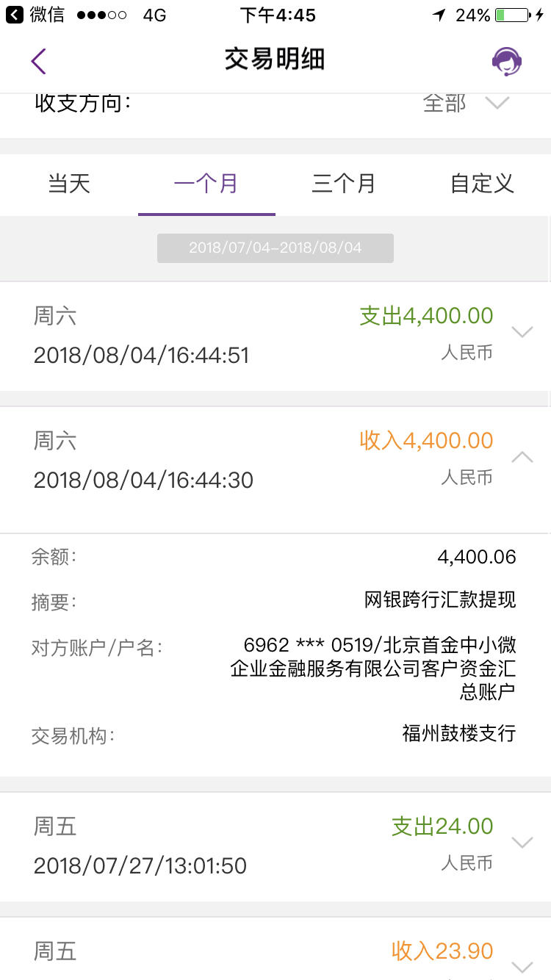Tap the 交易明细 page title

point(275,60)
